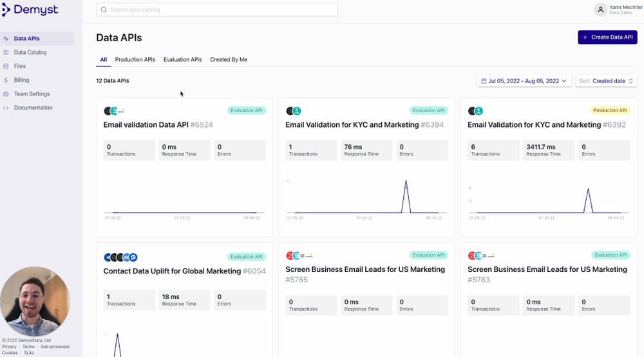Open Email validation Data API #6524
This screenshot has width=644, height=357.
(x=158, y=125)
